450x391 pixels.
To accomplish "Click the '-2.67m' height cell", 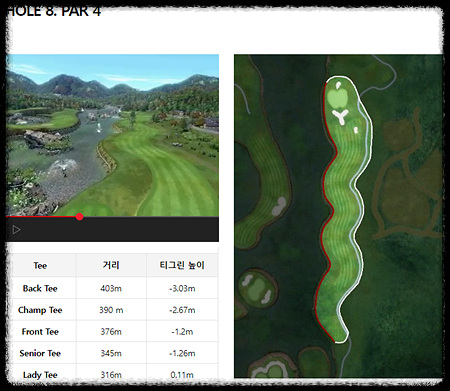I will (182, 310).
